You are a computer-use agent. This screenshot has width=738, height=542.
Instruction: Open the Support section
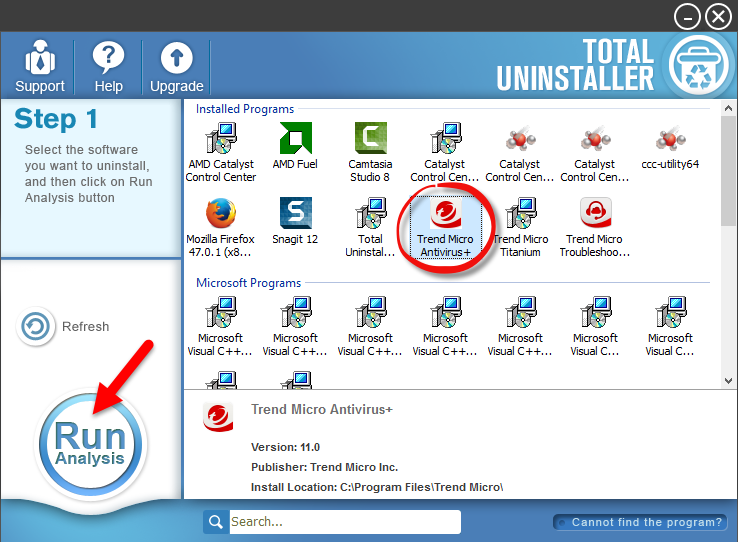[x=40, y=66]
